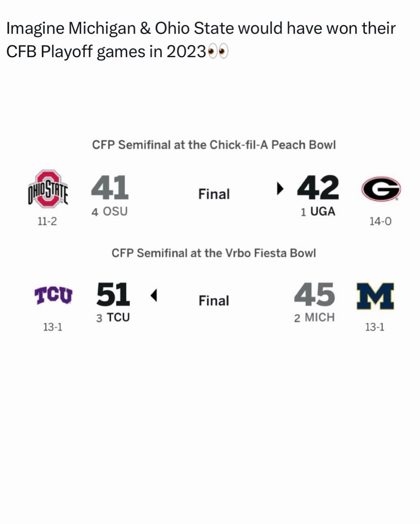Viewport: 420px width, 524px height.
Task: Click the Final status of the Peach Bowl
Action: [x=214, y=194]
